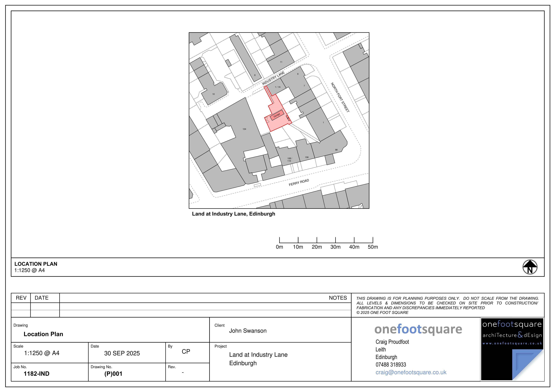Click building number 11 on the map

(x=281, y=62)
